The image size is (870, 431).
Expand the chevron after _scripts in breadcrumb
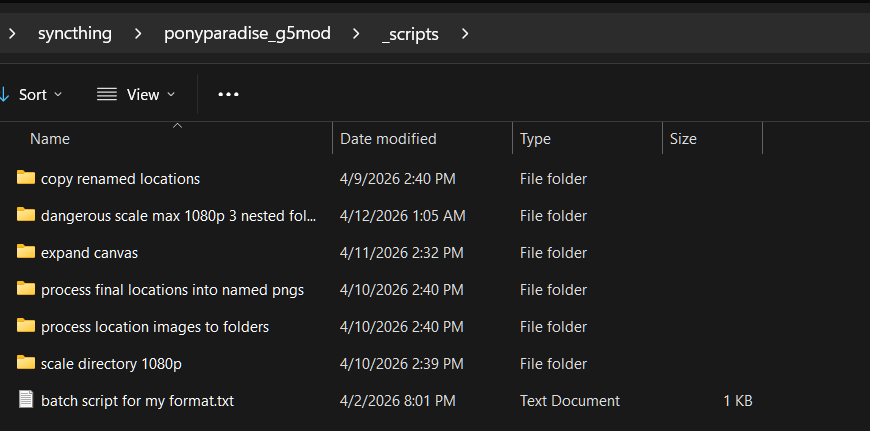tap(464, 34)
